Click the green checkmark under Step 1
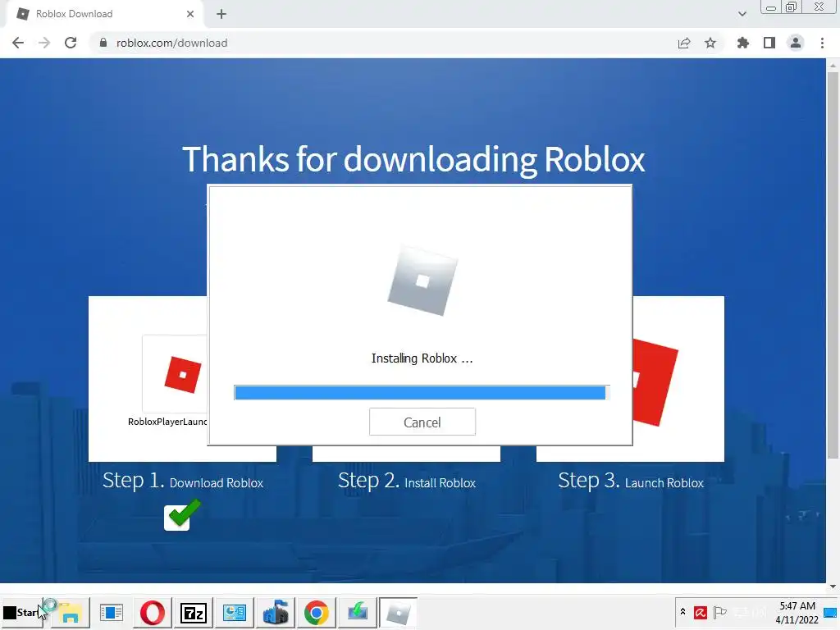The width and height of the screenshot is (840, 630). point(182,515)
